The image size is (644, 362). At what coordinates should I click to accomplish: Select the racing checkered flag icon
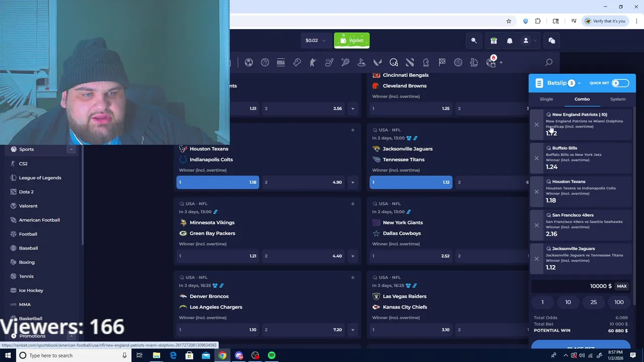pyautogui.click(x=442, y=62)
